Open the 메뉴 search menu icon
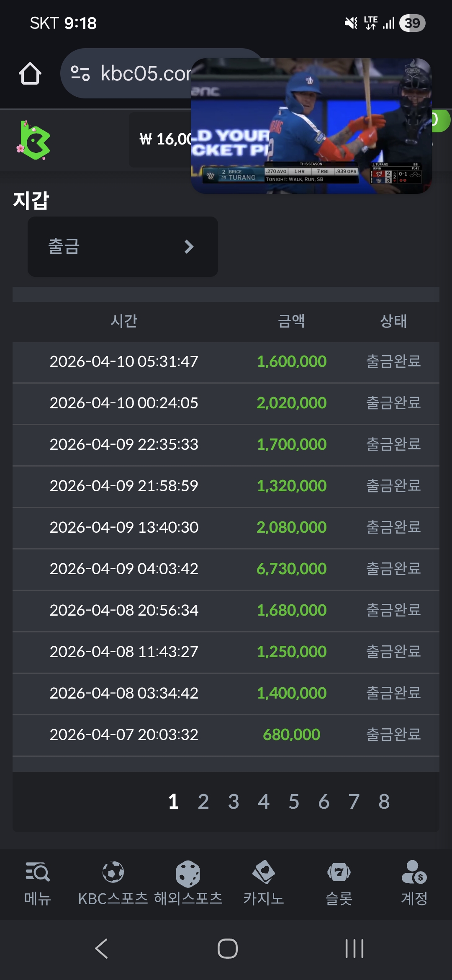This screenshot has height=980, width=452. (37, 873)
